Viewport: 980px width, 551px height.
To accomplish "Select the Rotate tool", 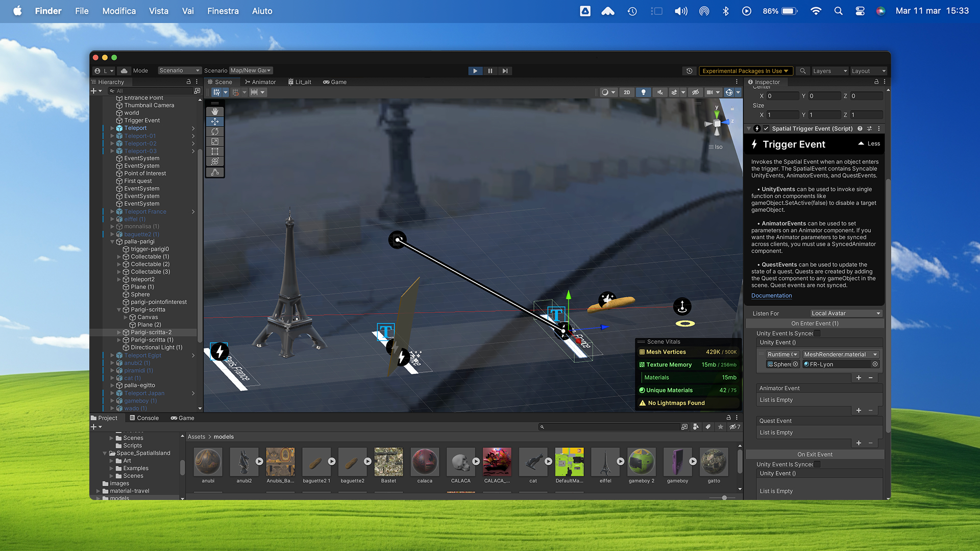I will [215, 132].
